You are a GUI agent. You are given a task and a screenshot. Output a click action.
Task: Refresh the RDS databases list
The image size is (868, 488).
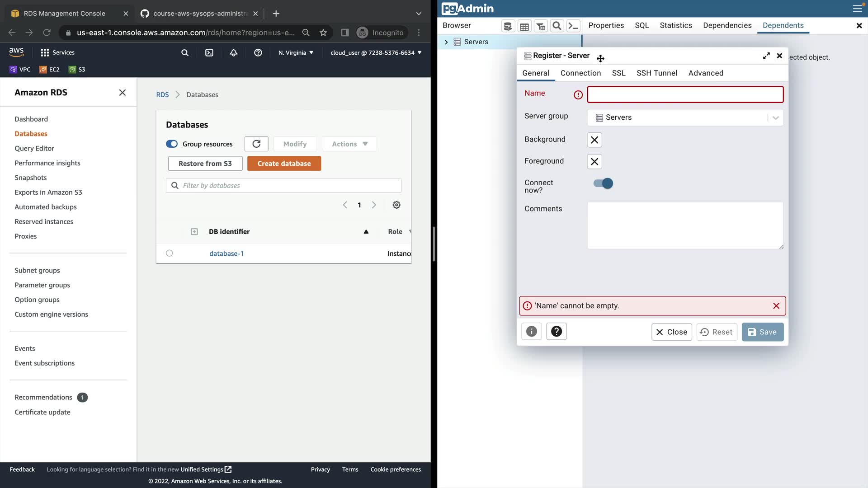tap(256, 144)
